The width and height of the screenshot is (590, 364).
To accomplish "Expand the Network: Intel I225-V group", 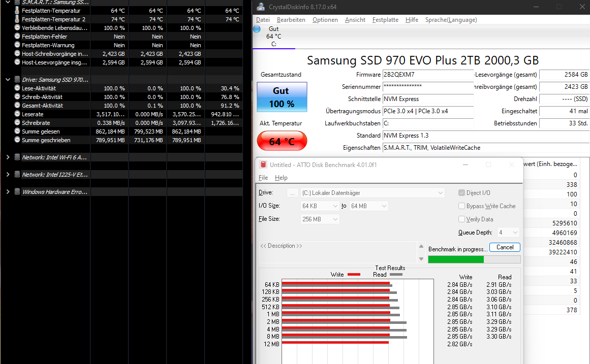I will 8,175.
